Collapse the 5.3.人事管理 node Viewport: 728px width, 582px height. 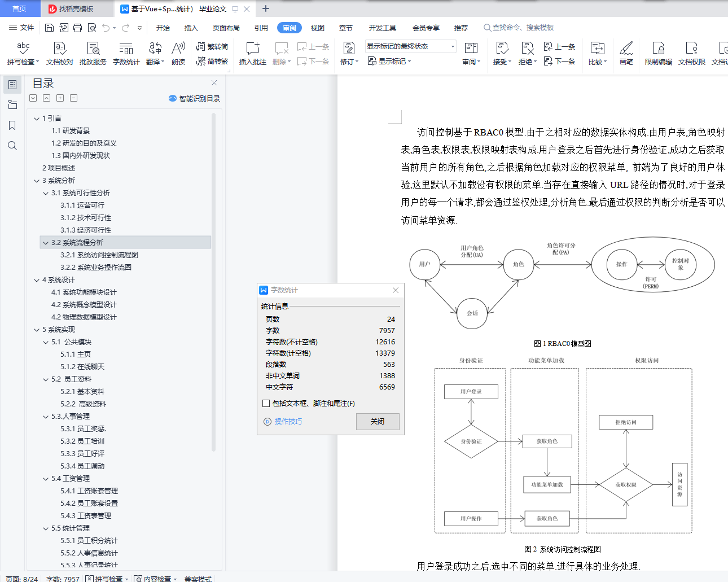(x=46, y=417)
